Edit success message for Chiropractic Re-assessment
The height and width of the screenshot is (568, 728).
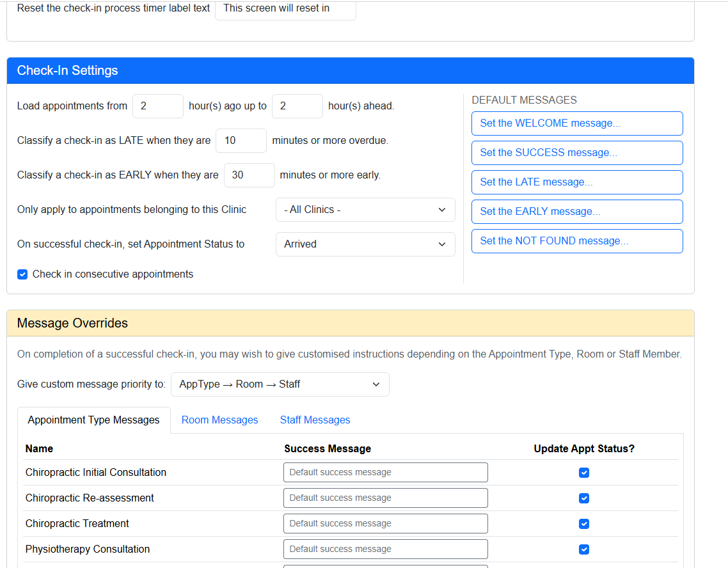385,498
